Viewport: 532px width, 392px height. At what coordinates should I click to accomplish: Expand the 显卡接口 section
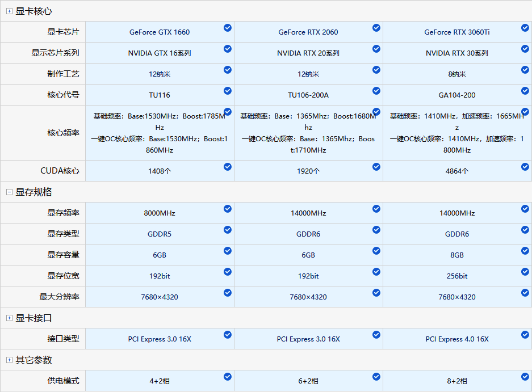(10, 318)
